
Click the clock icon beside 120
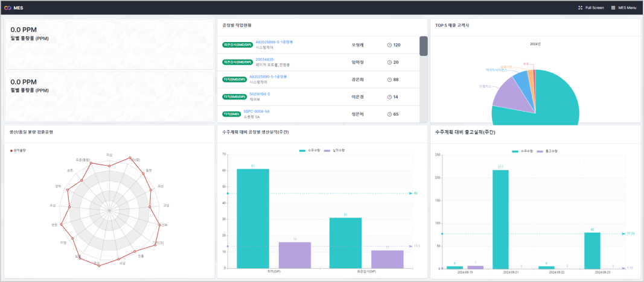pos(389,45)
